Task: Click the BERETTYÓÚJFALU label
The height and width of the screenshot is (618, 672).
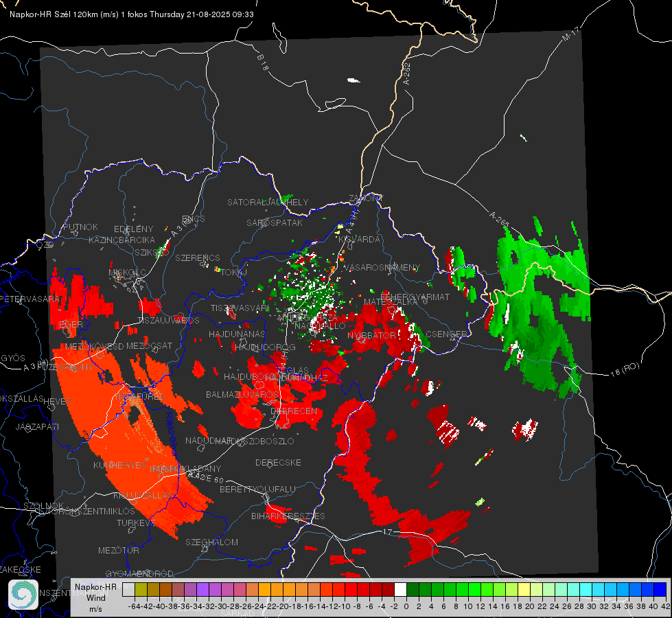Action: (257, 489)
